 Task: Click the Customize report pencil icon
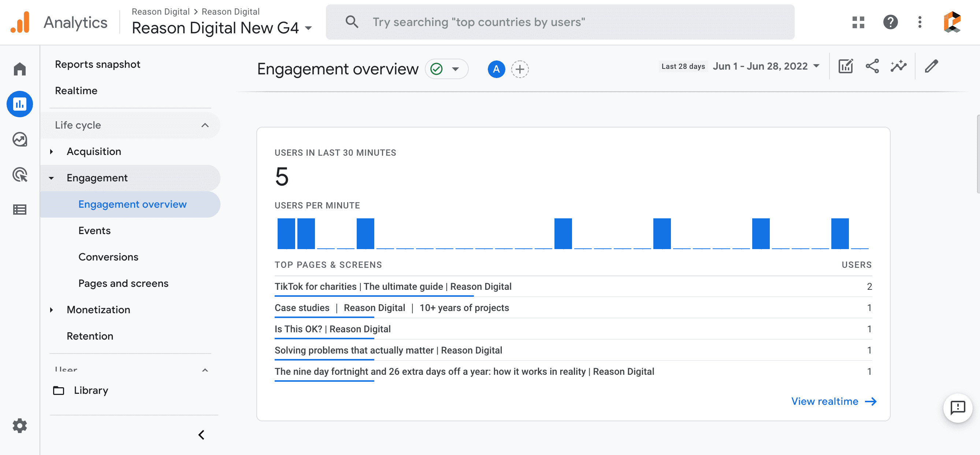tap(931, 66)
